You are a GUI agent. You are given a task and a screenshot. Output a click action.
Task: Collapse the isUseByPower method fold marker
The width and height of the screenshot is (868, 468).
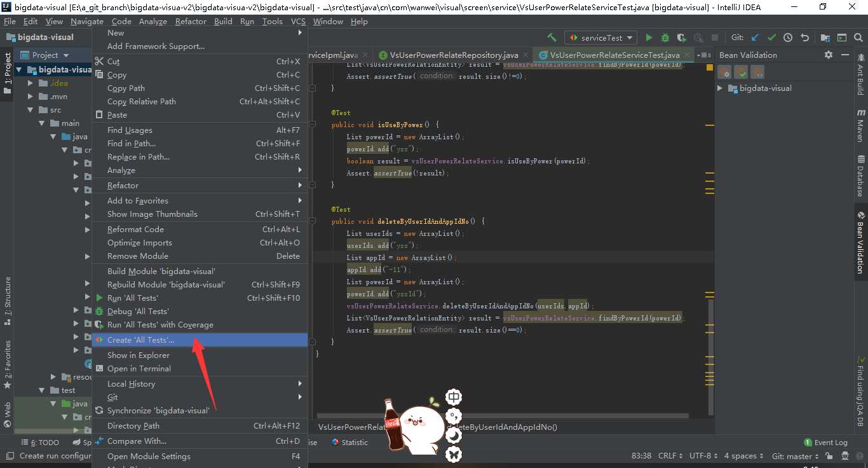point(313,125)
